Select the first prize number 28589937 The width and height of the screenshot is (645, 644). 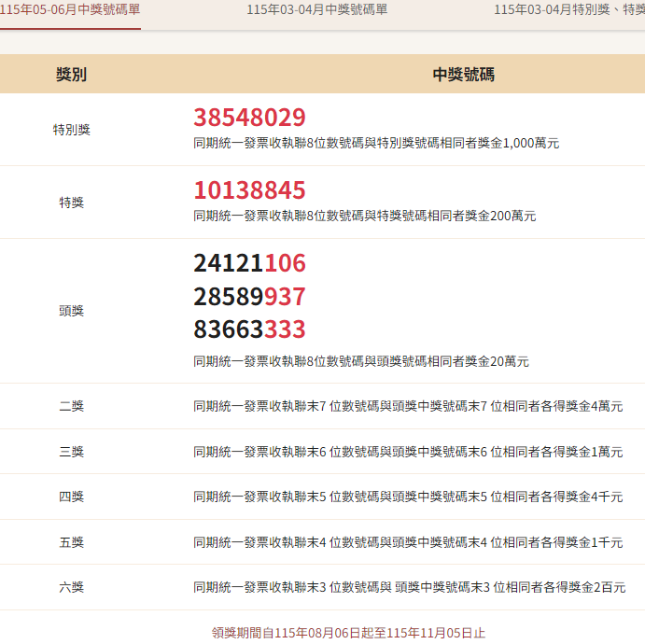coord(249,297)
